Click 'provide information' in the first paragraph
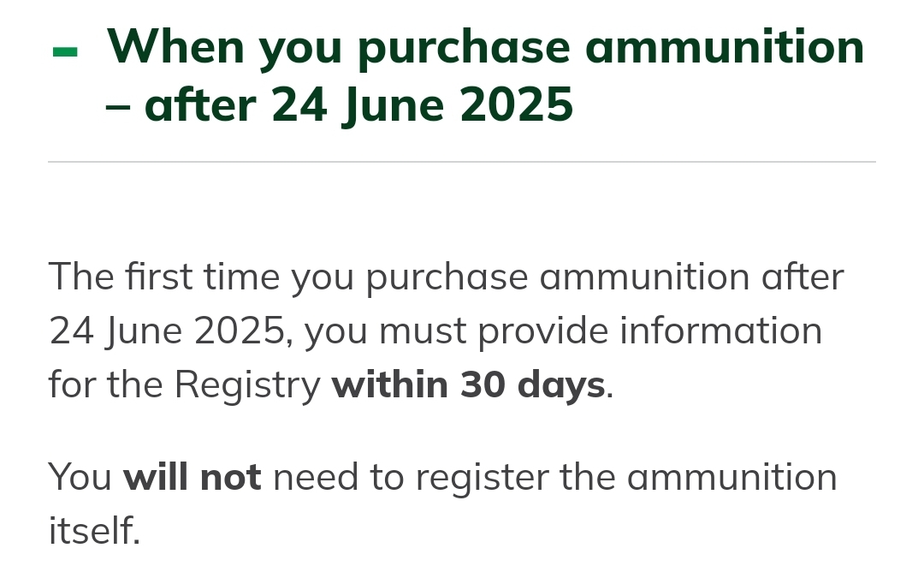Image resolution: width=924 pixels, height=566 pixels. (650, 331)
